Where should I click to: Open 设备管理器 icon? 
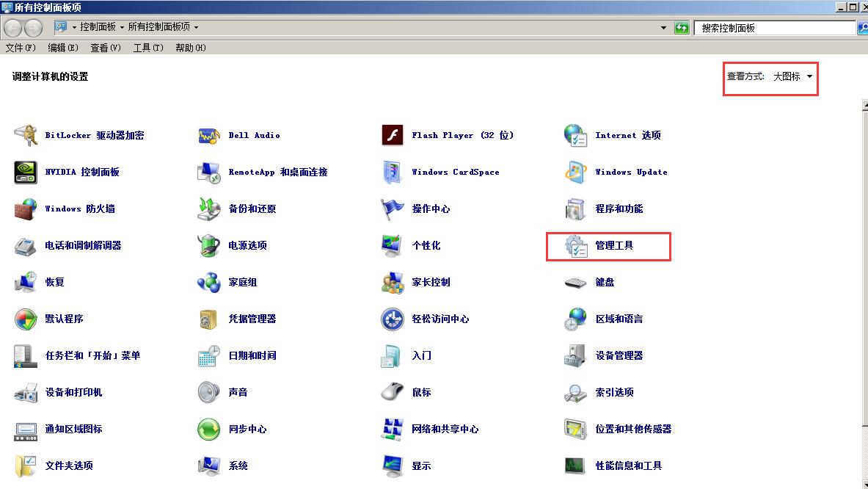tap(576, 355)
